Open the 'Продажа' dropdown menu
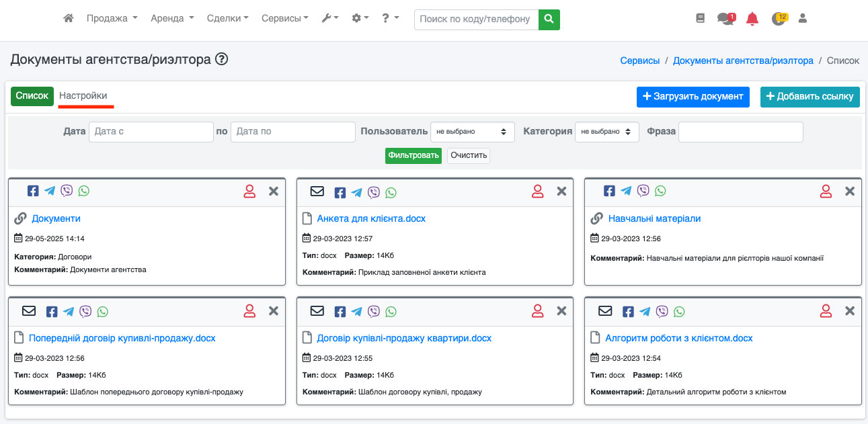 point(112,19)
